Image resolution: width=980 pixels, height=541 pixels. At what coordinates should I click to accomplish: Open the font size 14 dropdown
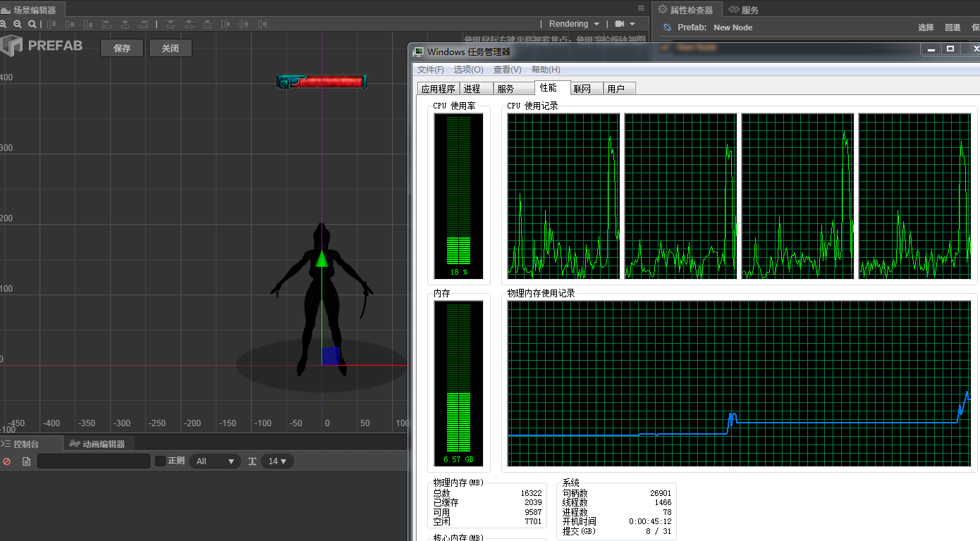277,461
